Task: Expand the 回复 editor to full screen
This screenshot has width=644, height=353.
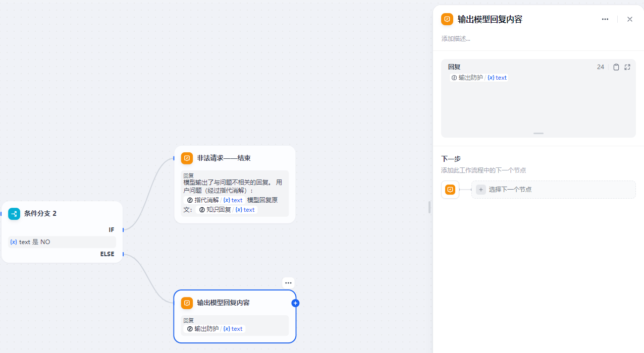Action: [627, 67]
